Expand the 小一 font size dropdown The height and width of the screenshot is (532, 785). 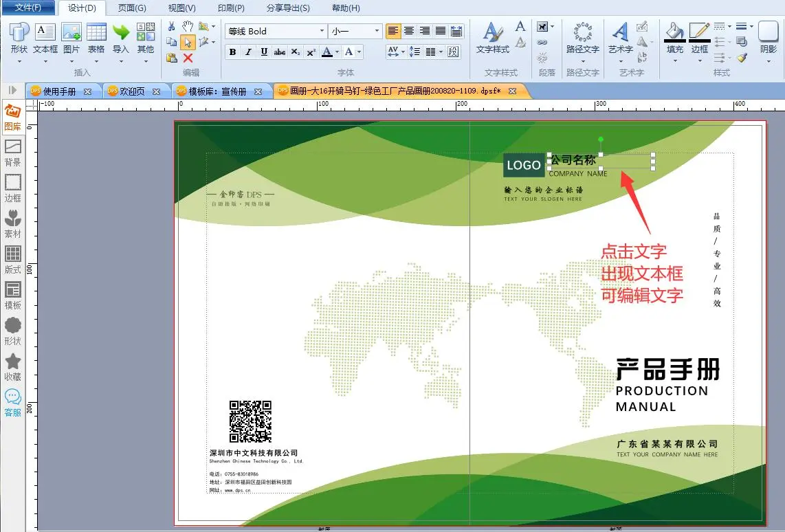[x=377, y=31]
